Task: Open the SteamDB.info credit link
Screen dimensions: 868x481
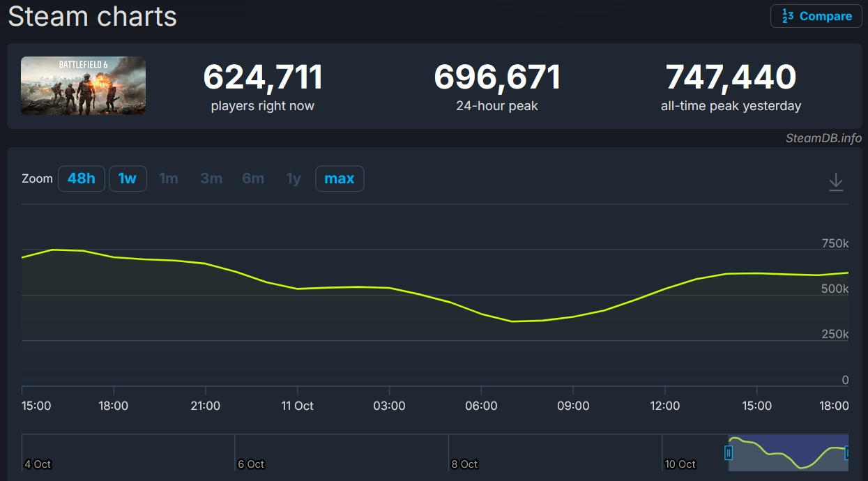Action: pos(823,138)
